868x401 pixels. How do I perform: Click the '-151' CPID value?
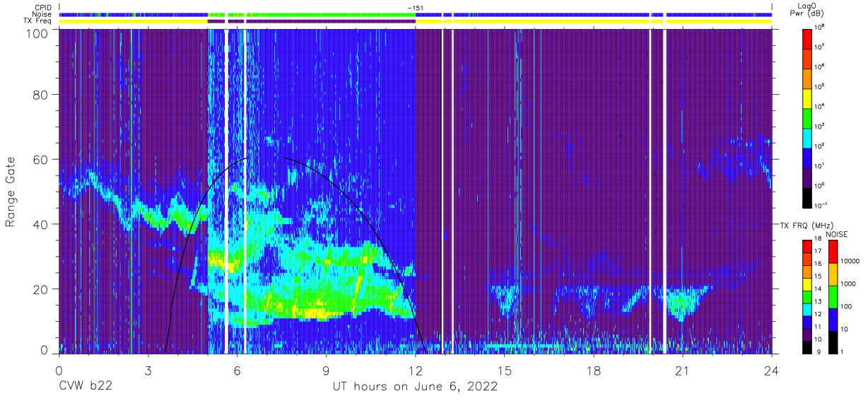(x=416, y=7)
